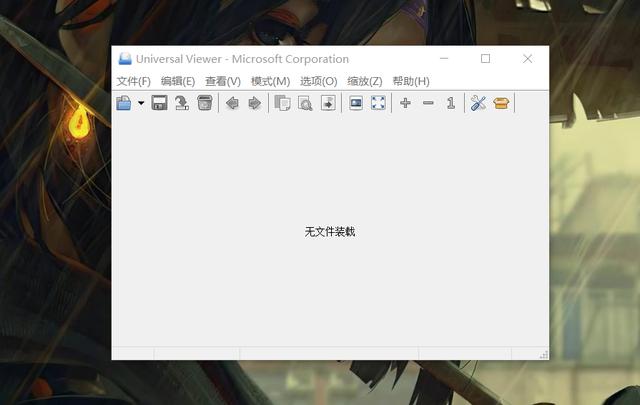Click the Save floppy disk icon
Image resolution: width=640 pixels, height=405 pixels.
159,103
